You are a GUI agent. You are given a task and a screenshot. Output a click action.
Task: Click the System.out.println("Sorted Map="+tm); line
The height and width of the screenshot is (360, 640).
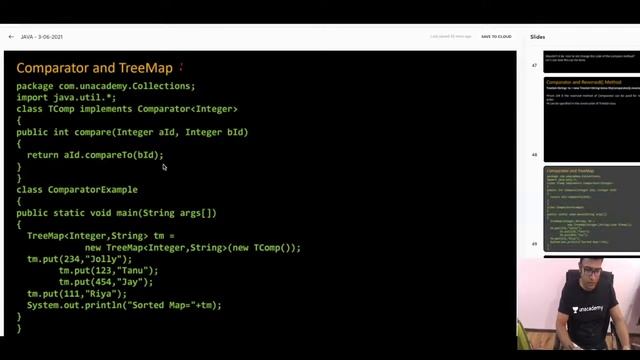tap(124, 305)
